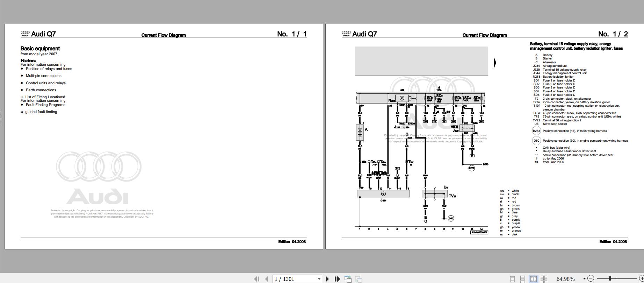
Task: Click 'Current Flow Diagram' title on left page
Action: (x=164, y=35)
